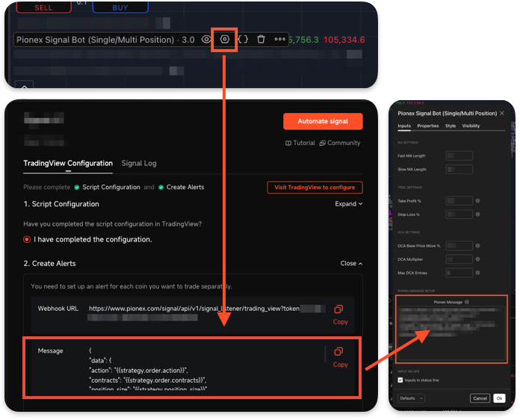Click Cancel in the settings dialog
Image resolution: width=520 pixels, height=420 pixels.
point(480,398)
